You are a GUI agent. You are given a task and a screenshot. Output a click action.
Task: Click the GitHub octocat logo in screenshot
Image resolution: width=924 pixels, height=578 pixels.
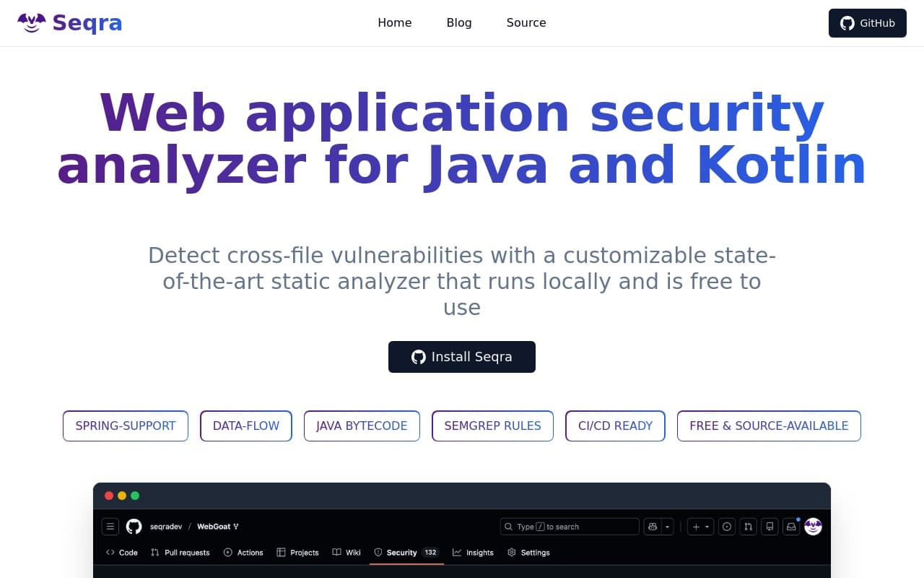134,527
